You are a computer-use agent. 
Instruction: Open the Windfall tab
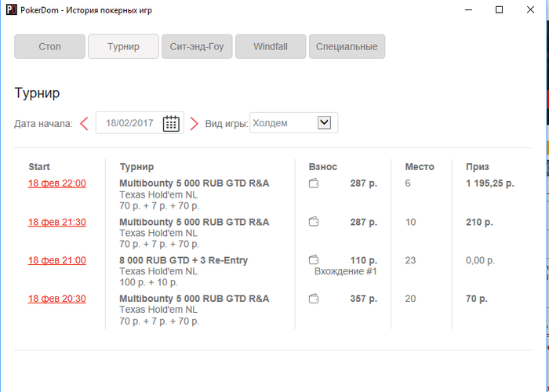271,46
